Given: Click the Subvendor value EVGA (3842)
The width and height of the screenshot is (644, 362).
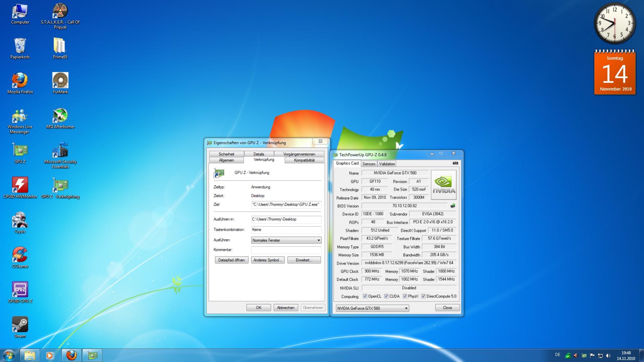Looking at the screenshot, I should tap(433, 214).
